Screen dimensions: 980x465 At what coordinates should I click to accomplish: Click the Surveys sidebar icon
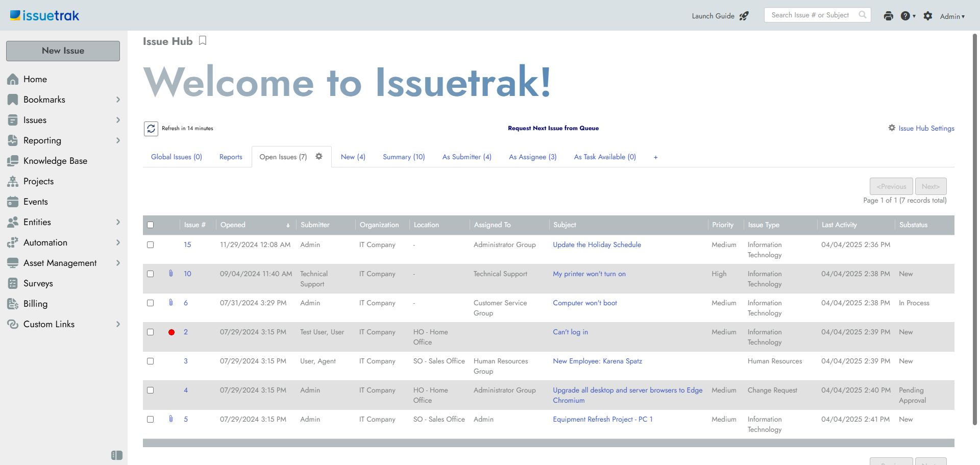(x=13, y=283)
